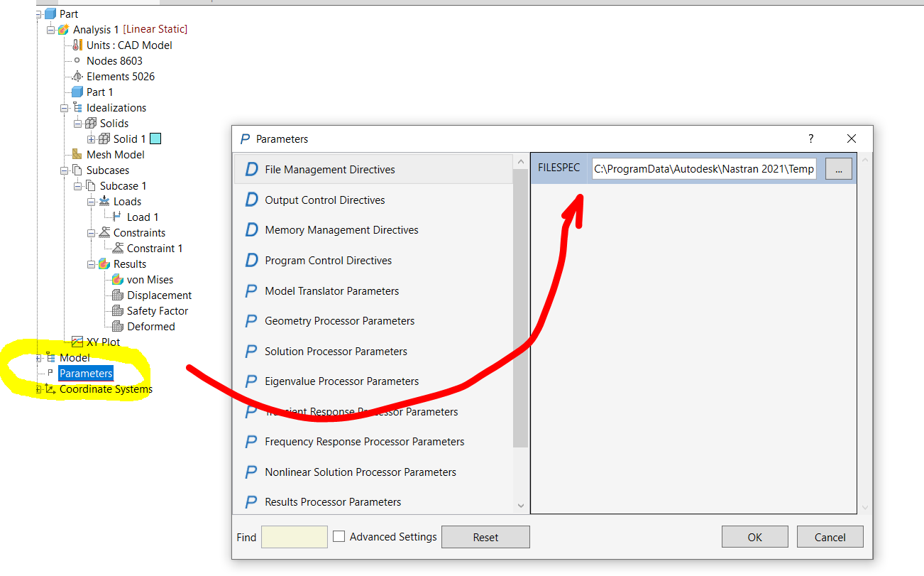Click the Constraint 1 icon

(118, 248)
